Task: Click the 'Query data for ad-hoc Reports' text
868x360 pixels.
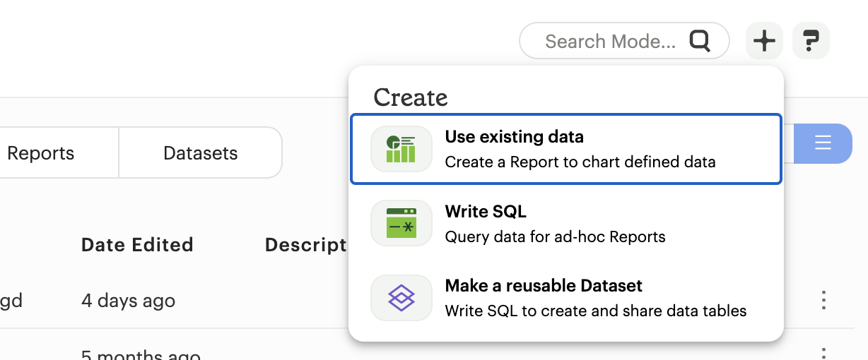Action: click(x=556, y=237)
